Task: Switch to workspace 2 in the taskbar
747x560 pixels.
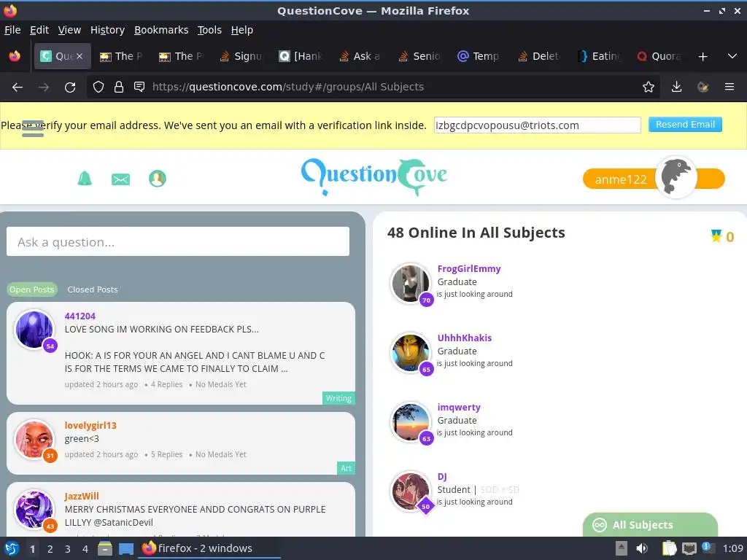Action: click(50, 548)
